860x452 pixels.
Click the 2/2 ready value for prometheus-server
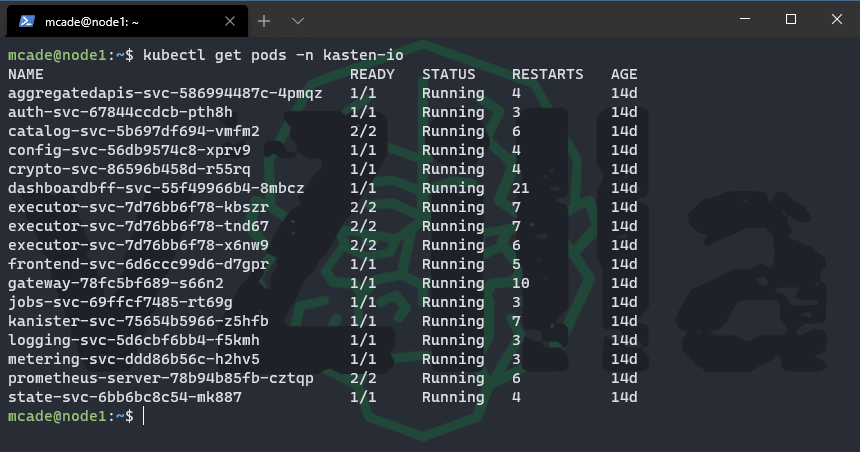tap(363, 378)
